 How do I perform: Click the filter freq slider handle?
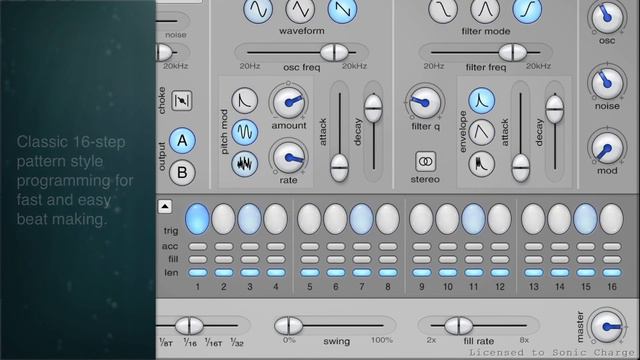pos(513,52)
